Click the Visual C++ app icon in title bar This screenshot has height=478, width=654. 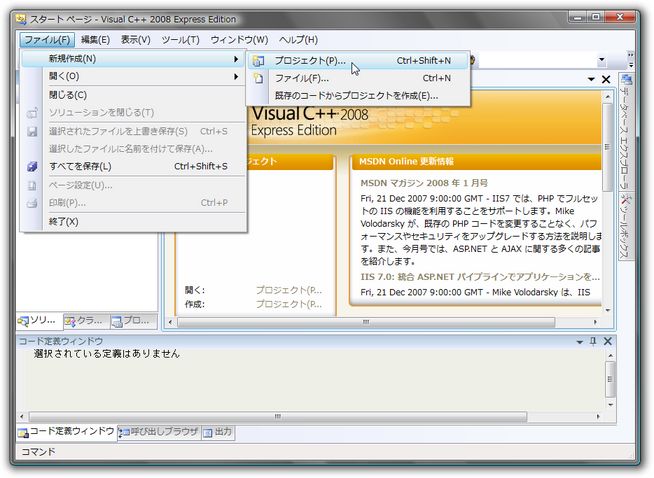[21, 19]
